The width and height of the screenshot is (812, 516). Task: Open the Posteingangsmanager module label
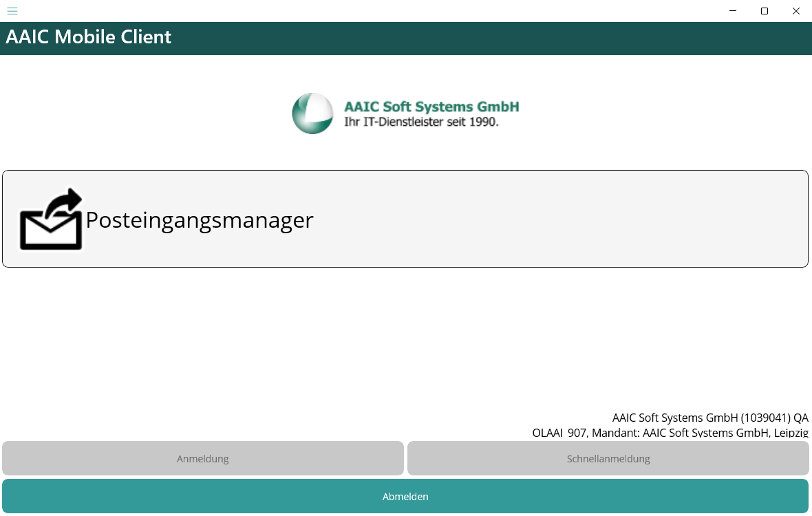click(x=200, y=219)
